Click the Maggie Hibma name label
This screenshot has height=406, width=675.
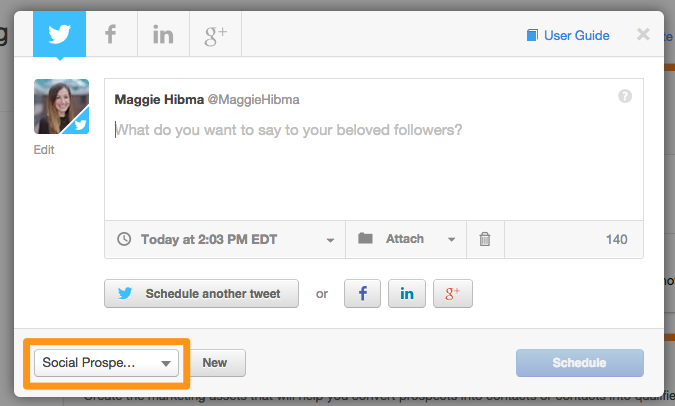[x=159, y=99]
